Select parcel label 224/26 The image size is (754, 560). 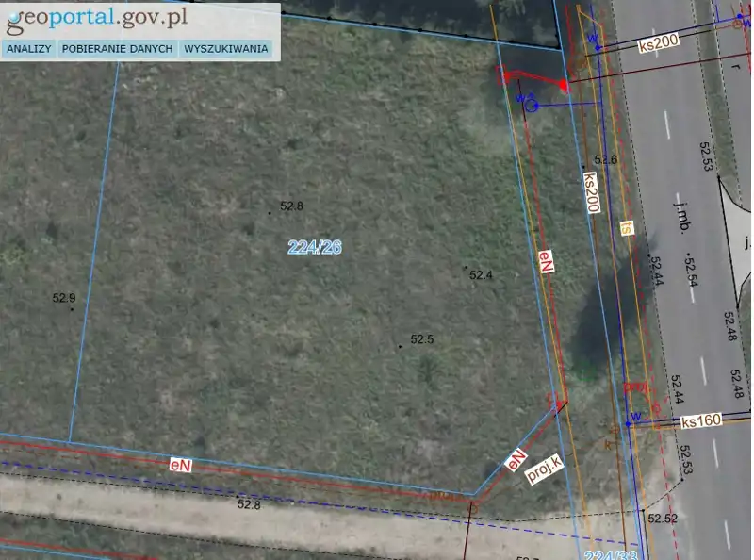click(x=315, y=247)
